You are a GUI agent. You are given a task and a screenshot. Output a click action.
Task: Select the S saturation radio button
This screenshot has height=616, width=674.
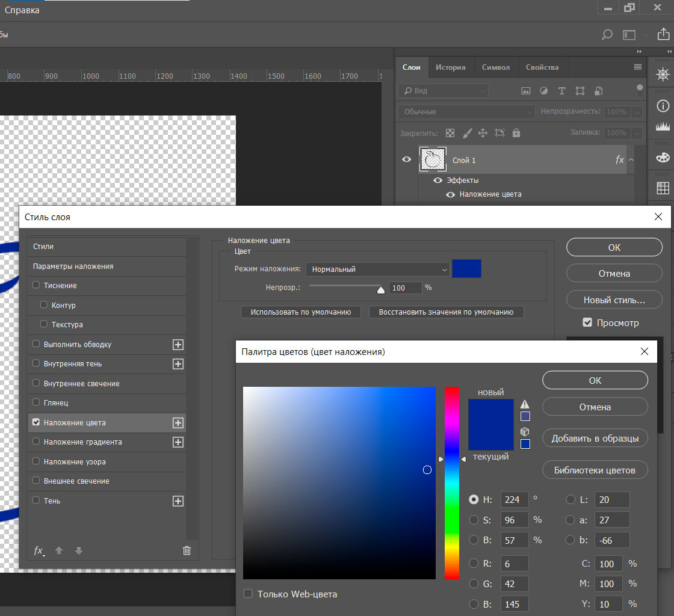tap(474, 520)
